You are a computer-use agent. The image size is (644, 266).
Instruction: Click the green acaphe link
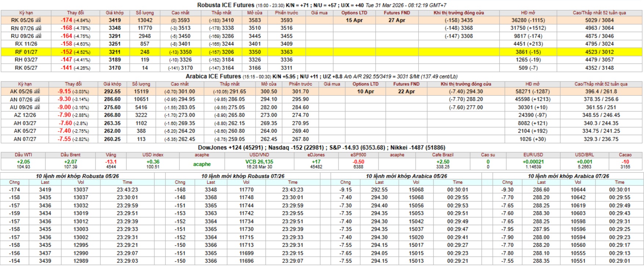(202, 164)
